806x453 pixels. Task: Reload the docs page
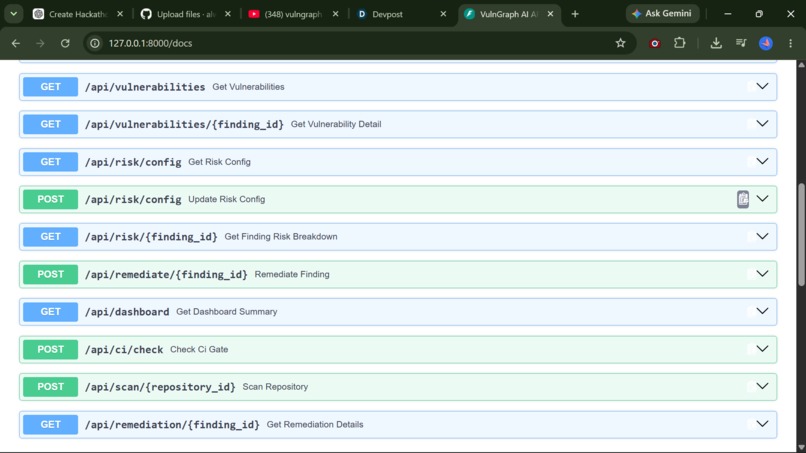(x=65, y=43)
